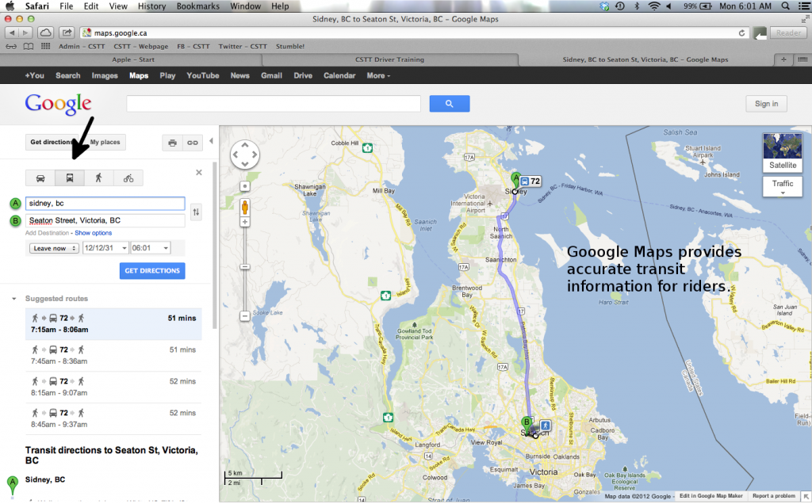Open the departure date picker dropdown
The image size is (812, 504).
click(106, 248)
